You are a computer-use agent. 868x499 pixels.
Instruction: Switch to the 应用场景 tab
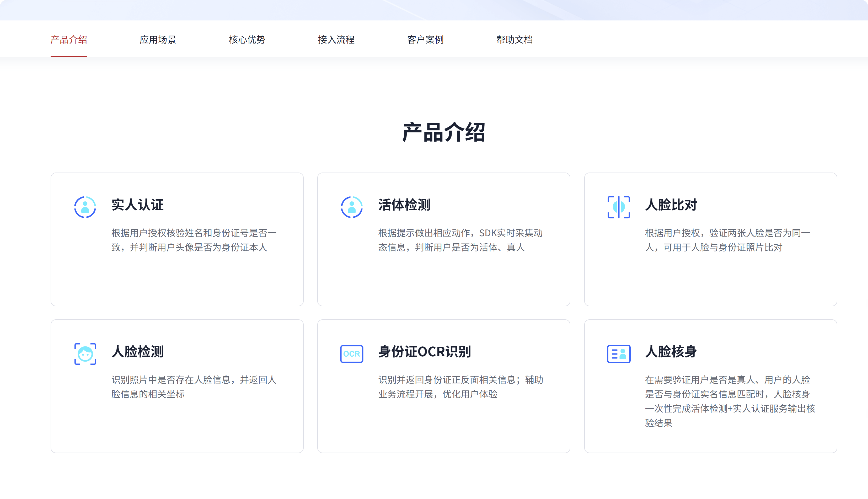tap(158, 40)
